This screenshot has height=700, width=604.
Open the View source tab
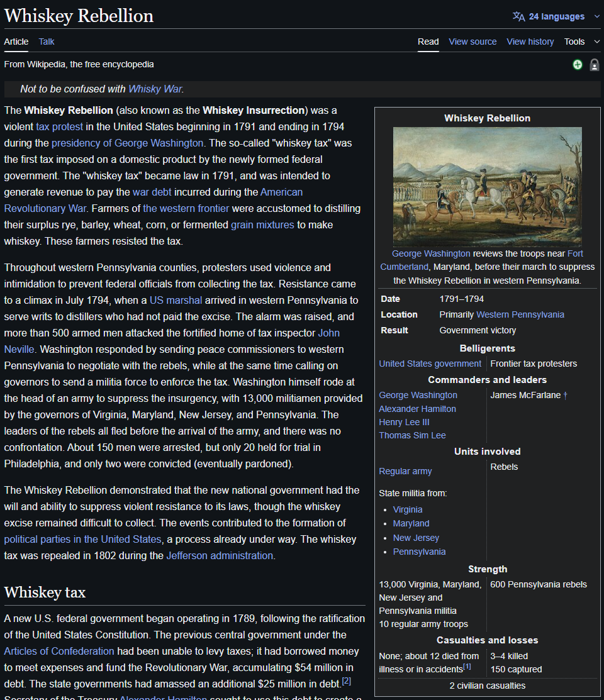(x=473, y=42)
